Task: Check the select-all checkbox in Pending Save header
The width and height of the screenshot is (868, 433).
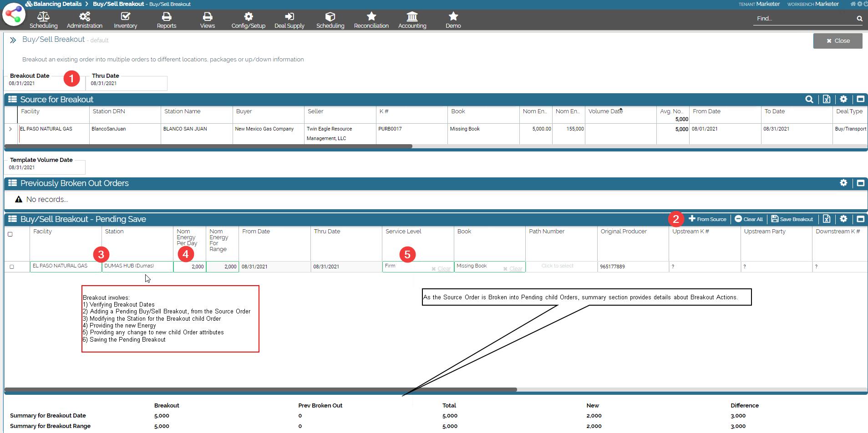Action: [10, 234]
